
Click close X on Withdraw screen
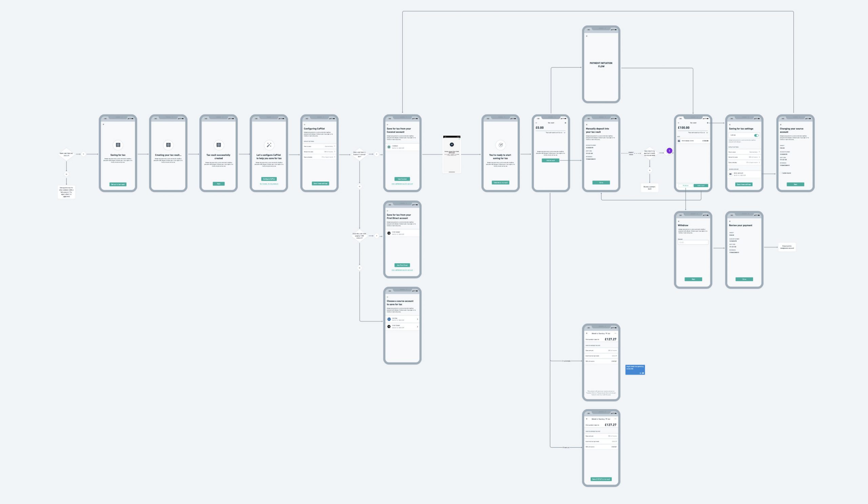tap(678, 221)
